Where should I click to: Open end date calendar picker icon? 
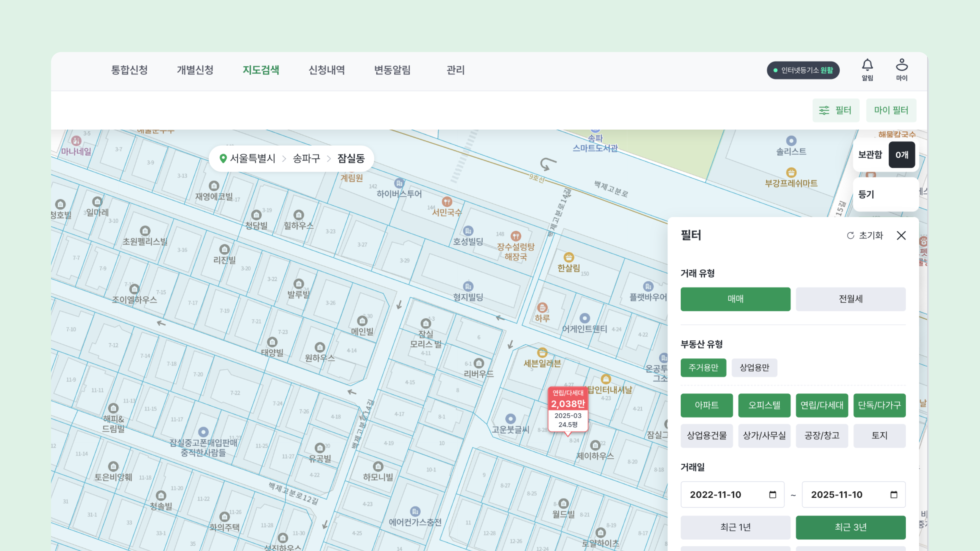[894, 494]
